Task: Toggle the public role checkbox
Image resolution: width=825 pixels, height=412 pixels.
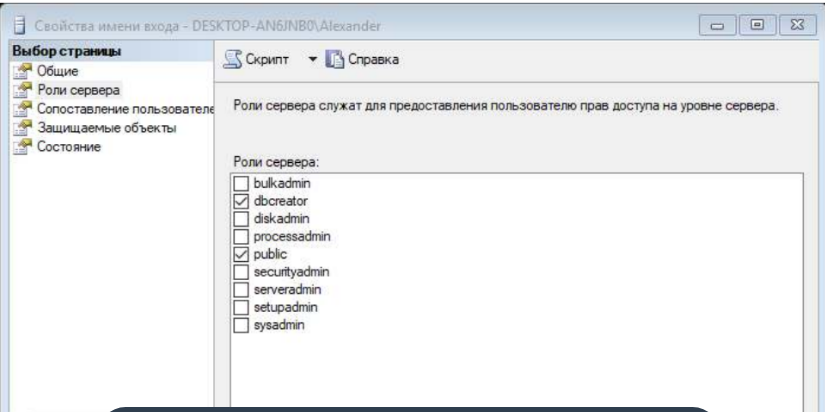Action: [x=241, y=255]
